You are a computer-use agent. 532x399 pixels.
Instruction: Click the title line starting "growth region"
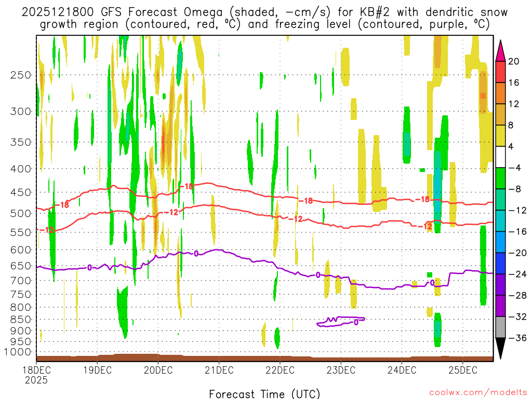(264, 24)
